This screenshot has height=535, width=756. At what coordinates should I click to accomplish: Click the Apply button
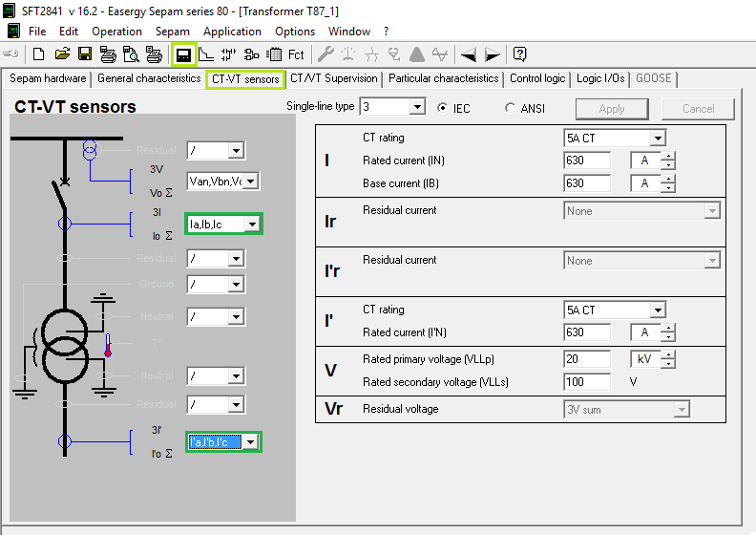click(612, 109)
